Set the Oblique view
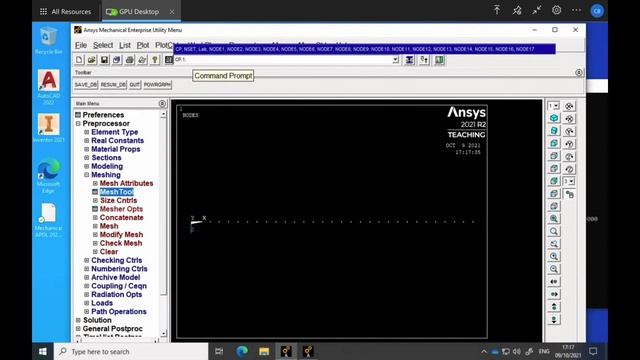 pyautogui.click(x=554, y=131)
